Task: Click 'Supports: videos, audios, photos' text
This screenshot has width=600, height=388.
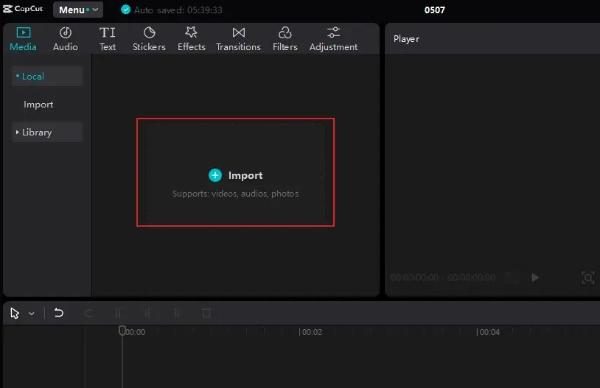Action: (x=235, y=194)
